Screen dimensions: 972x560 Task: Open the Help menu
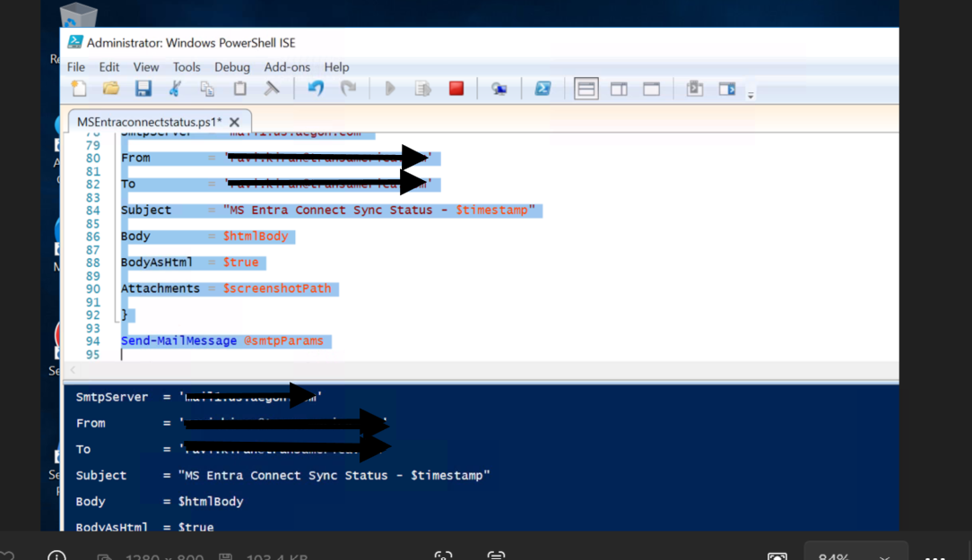[336, 67]
